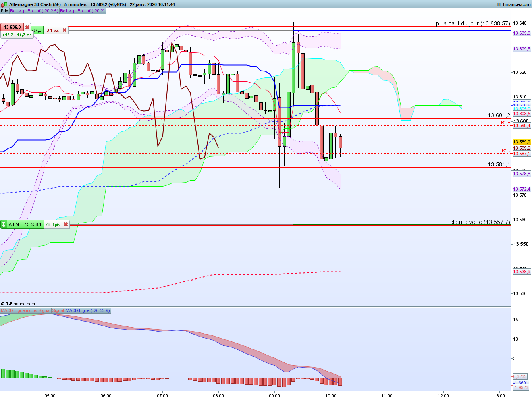
Task: Click the 5 minutes timeframe label
Action: coord(75,4)
